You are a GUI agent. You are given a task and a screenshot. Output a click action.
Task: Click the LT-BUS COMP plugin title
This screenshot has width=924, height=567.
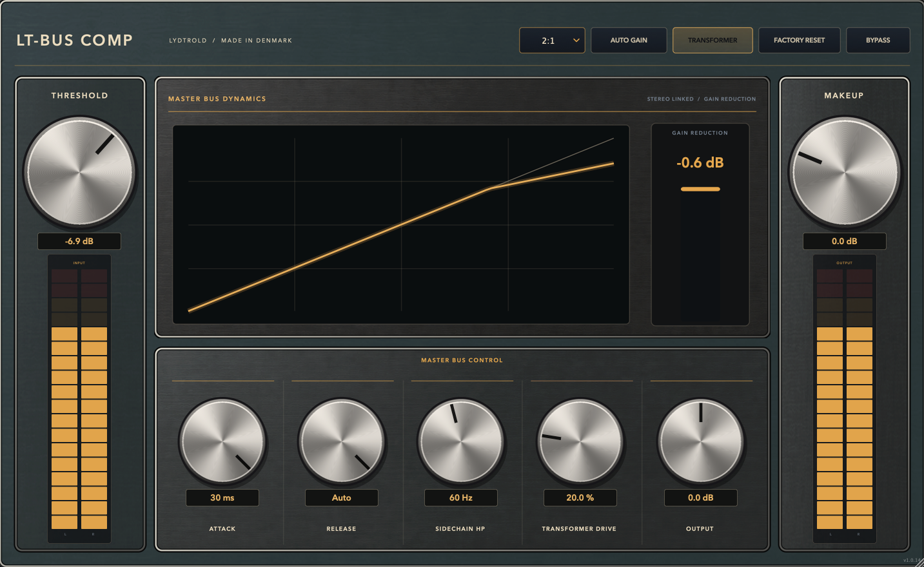(75, 40)
